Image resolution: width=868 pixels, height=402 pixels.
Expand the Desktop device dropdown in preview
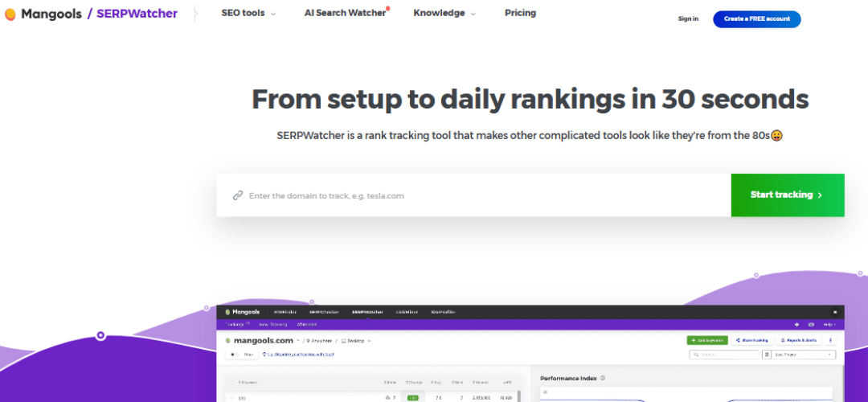pos(356,341)
